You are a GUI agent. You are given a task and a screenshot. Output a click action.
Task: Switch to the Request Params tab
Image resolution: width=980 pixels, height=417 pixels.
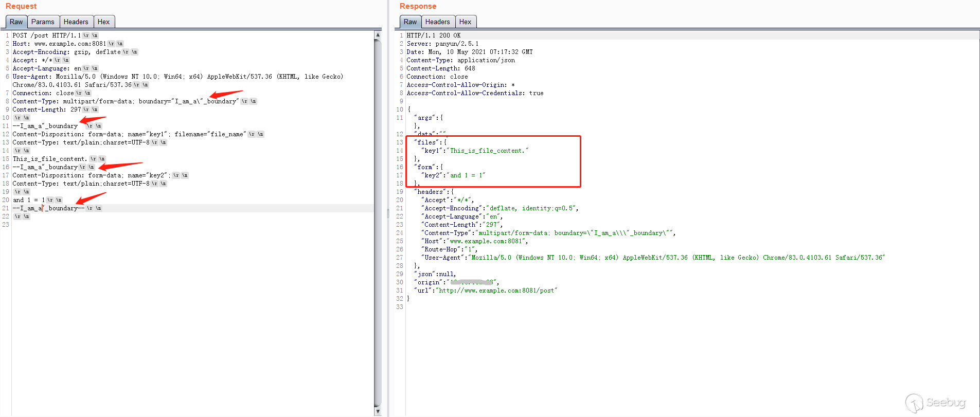[43, 22]
